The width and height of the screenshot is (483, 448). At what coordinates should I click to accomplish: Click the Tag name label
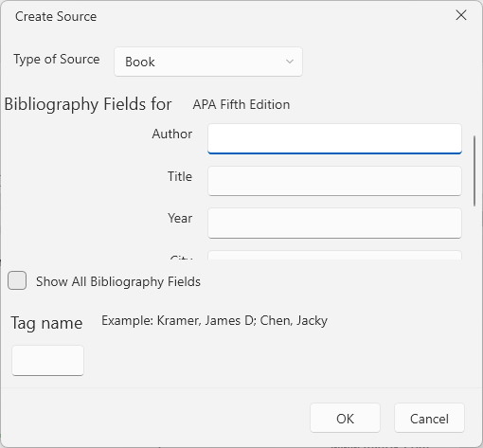click(46, 323)
